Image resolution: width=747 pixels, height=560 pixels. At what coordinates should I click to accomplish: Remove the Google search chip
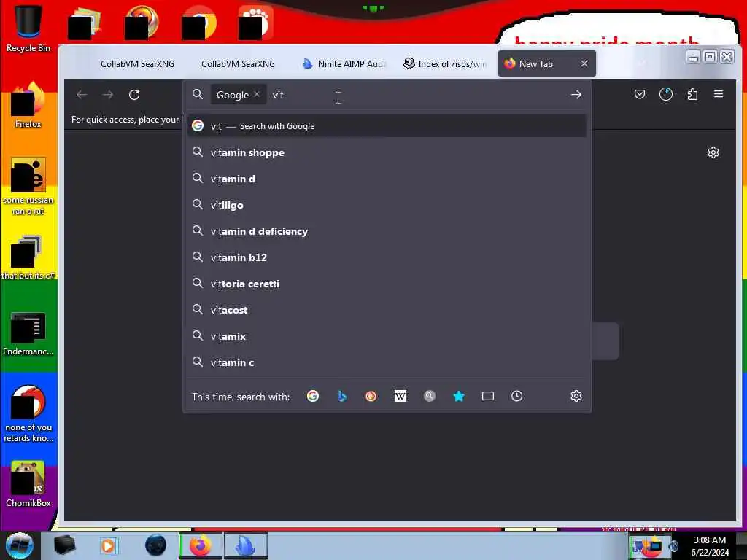coord(256,94)
